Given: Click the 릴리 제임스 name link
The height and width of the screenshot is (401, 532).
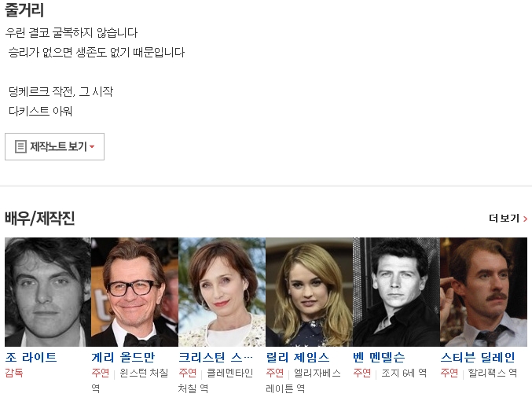Looking at the screenshot, I should pos(298,357).
